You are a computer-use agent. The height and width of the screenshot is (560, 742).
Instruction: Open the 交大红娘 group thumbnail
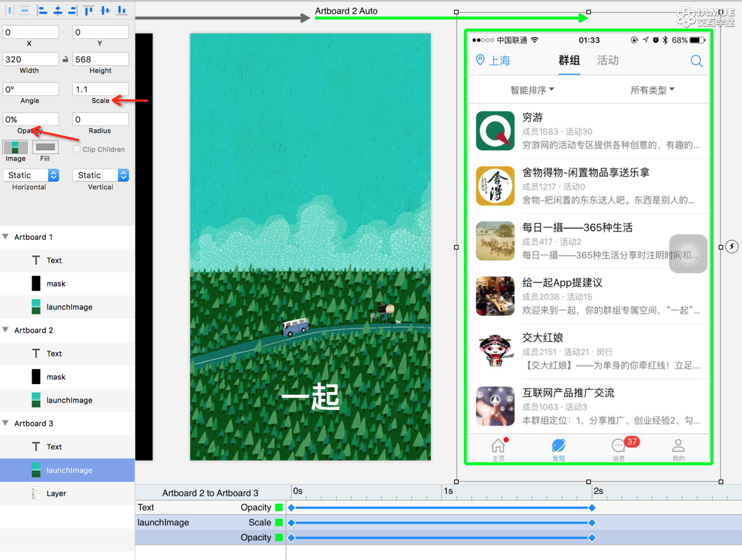point(495,351)
